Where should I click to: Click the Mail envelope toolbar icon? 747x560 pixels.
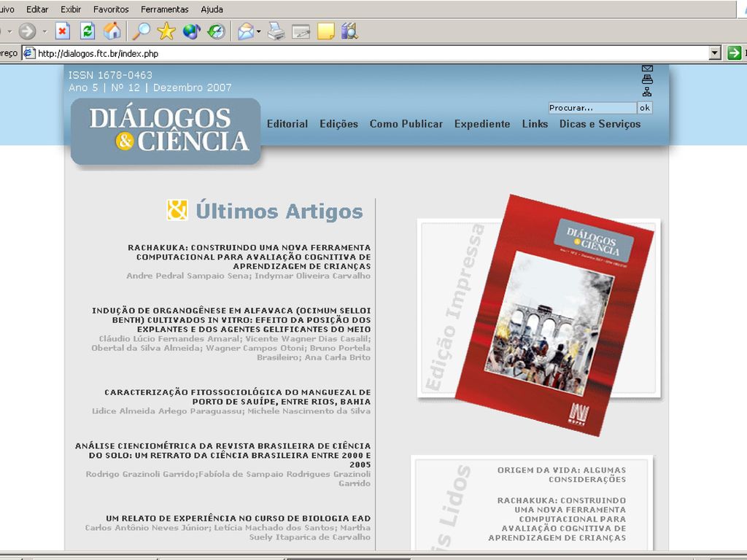245,31
